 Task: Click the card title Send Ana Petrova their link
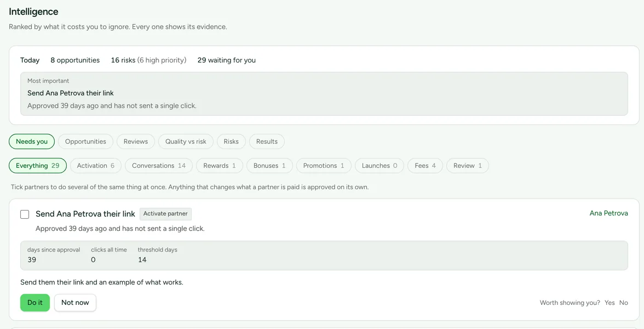pyautogui.click(x=85, y=214)
